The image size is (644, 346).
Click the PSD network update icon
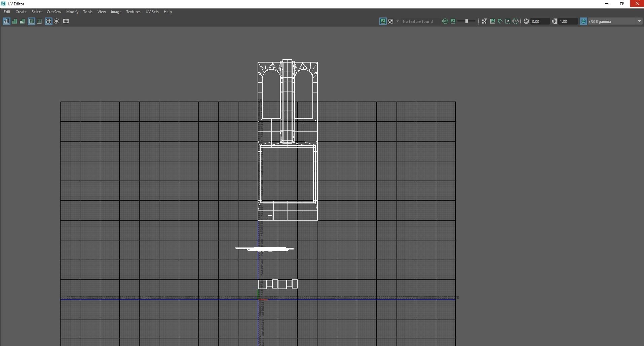[515, 21]
